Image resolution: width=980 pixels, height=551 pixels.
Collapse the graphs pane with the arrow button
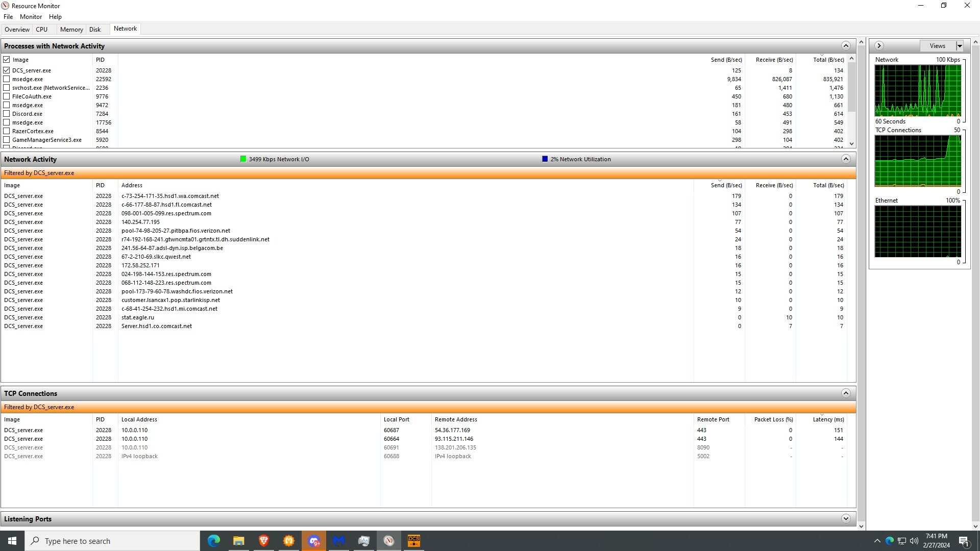pyautogui.click(x=879, y=46)
